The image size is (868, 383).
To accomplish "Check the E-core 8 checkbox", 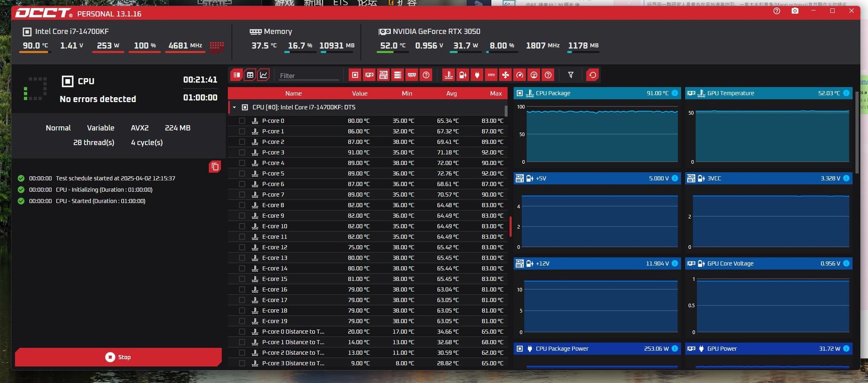I will [x=242, y=205].
